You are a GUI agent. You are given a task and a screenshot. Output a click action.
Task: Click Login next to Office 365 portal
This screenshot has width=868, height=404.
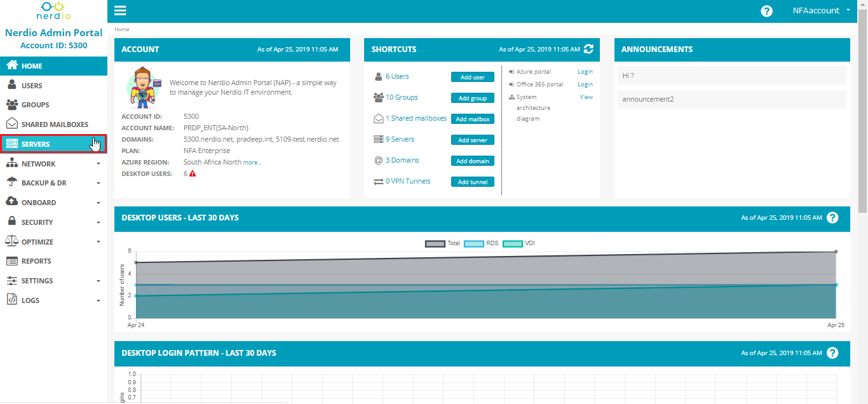tap(585, 84)
